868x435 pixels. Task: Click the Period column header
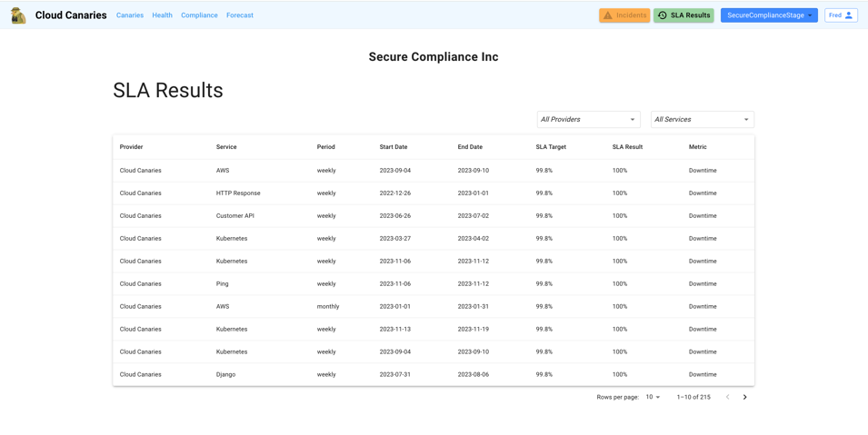point(326,147)
